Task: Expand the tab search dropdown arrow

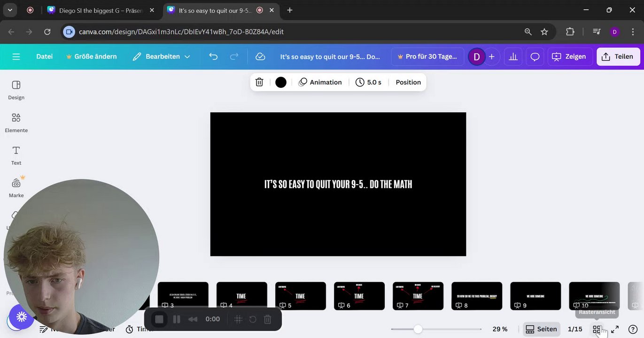Action: [10, 10]
